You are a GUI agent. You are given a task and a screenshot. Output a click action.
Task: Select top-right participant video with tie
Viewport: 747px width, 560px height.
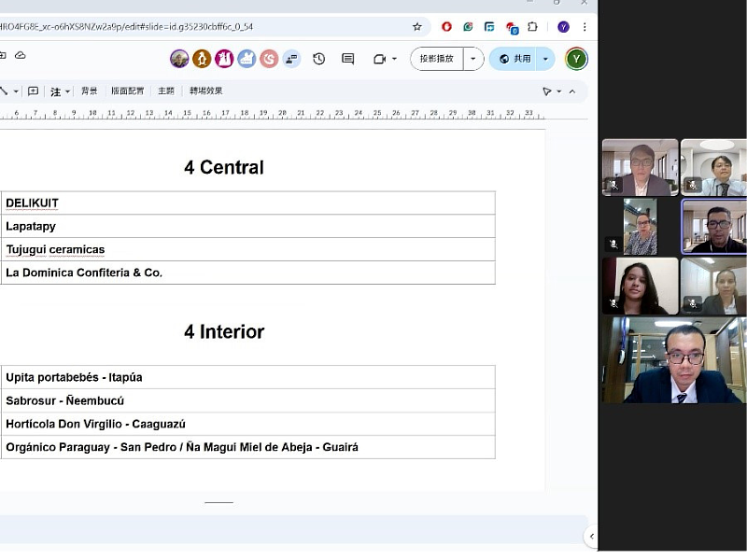713,167
